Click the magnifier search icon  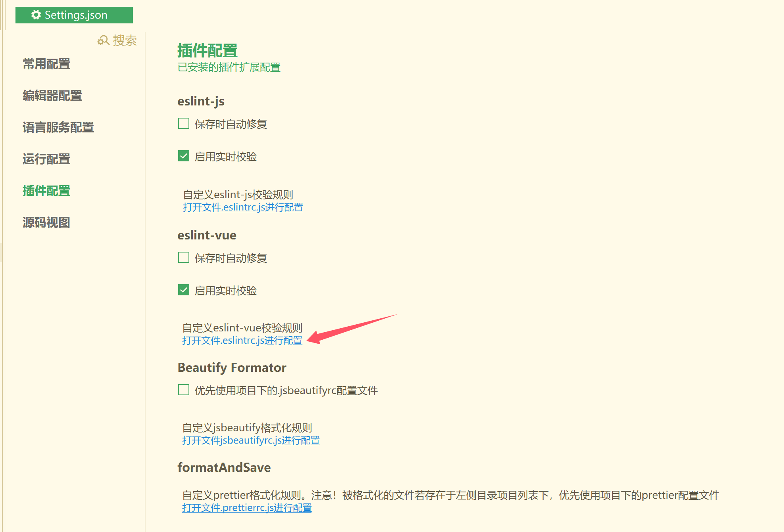click(x=103, y=40)
